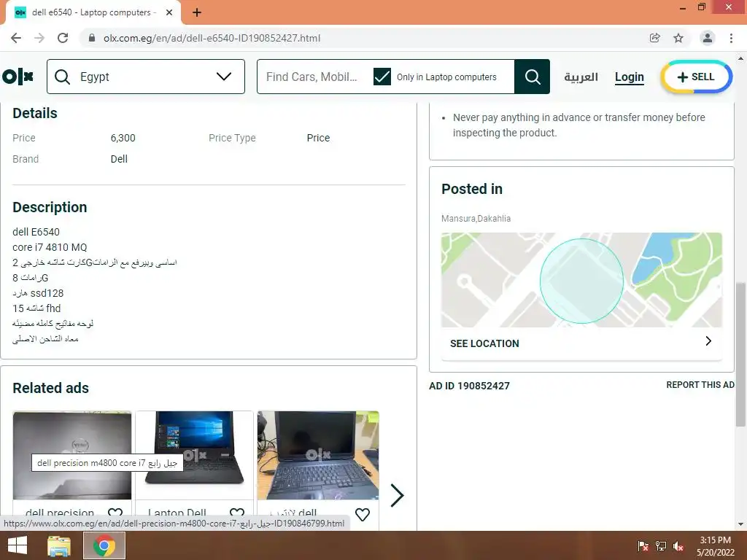The height and width of the screenshot is (560, 747).
Task: Click the address bar URL
Action: pyautogui.click(x=212, y=38)
